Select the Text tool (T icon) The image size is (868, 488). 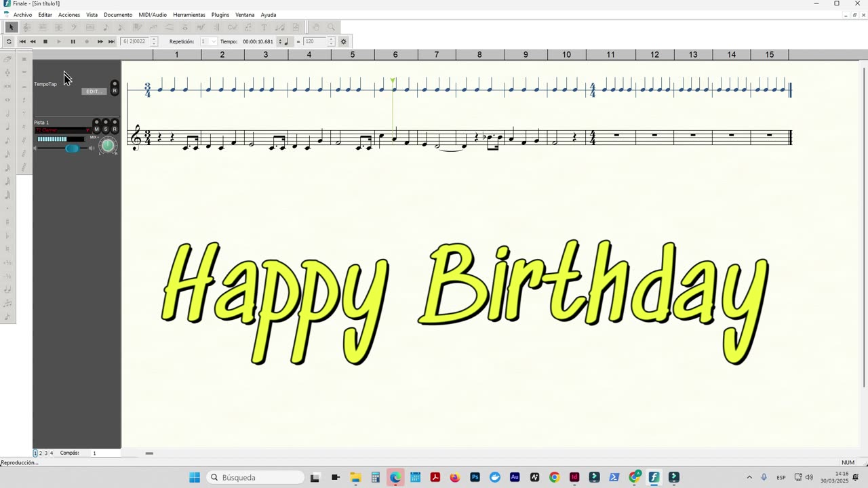click(264, 27)
